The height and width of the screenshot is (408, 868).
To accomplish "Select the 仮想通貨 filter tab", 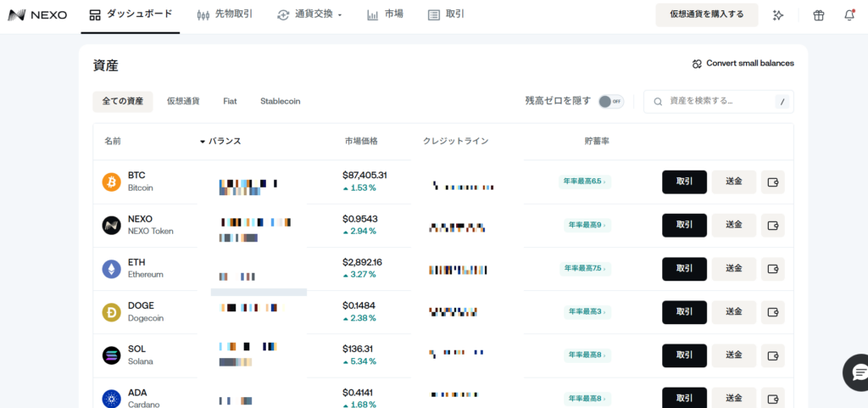I will click(x=183, y=101).
